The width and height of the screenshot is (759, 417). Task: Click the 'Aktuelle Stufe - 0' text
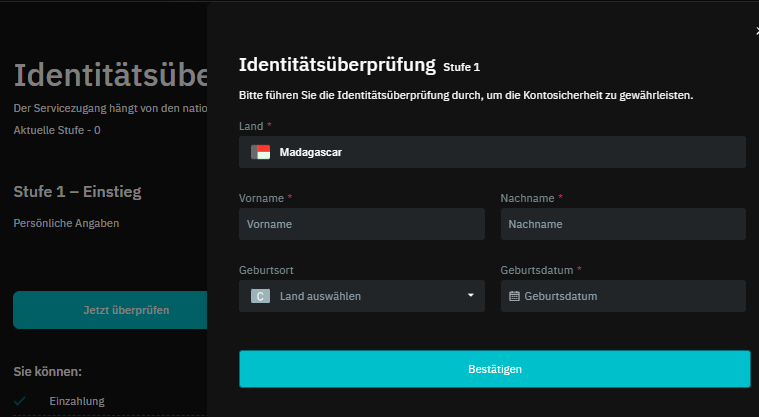pos(57,130)
